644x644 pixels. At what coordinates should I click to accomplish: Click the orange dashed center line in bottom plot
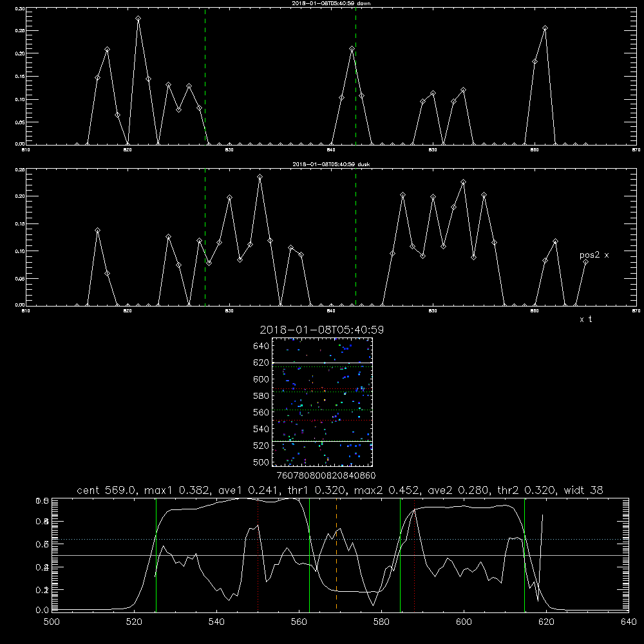point(336,554)
